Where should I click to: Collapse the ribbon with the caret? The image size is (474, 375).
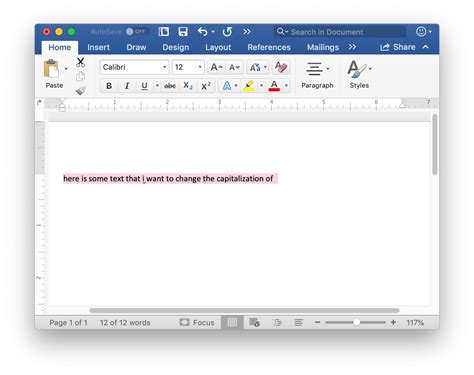click(x=426, y=47)
